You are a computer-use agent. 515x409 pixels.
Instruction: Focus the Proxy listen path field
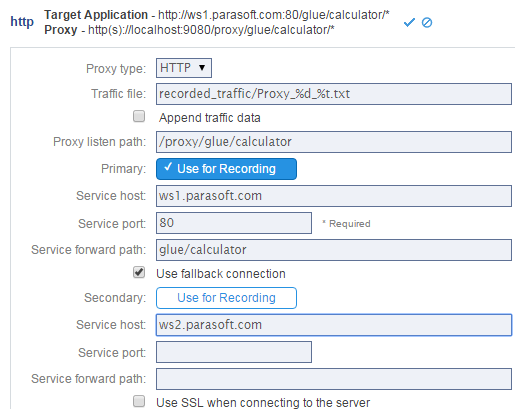(334, 142)
